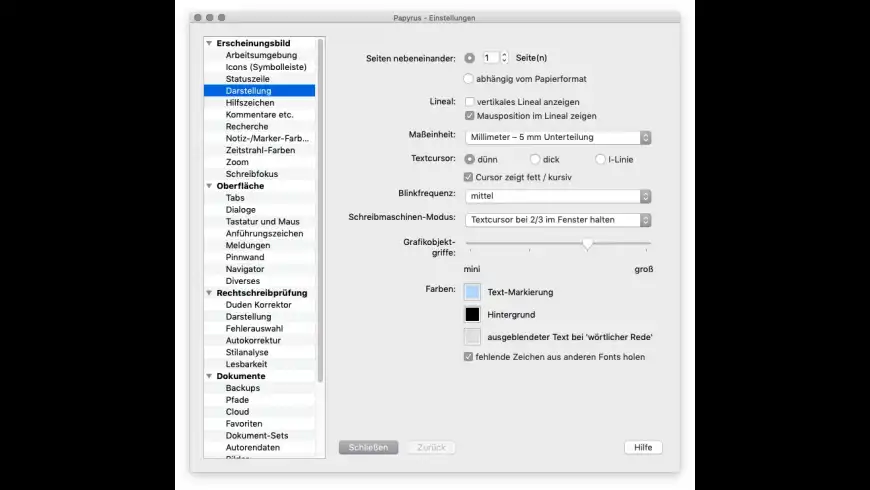Choose the 'dick' text cursor option

(x=535, y=159)
